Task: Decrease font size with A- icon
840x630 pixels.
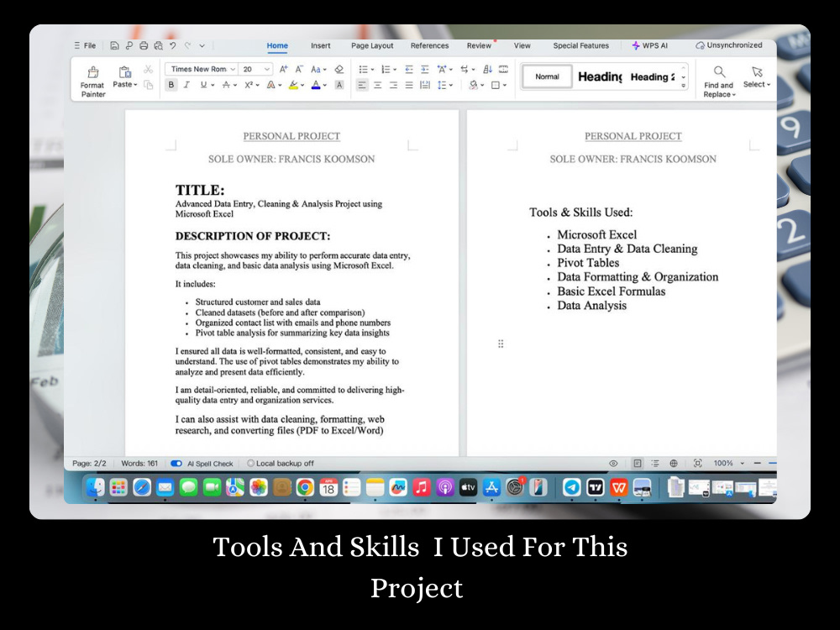Action: tap(300, 69)
